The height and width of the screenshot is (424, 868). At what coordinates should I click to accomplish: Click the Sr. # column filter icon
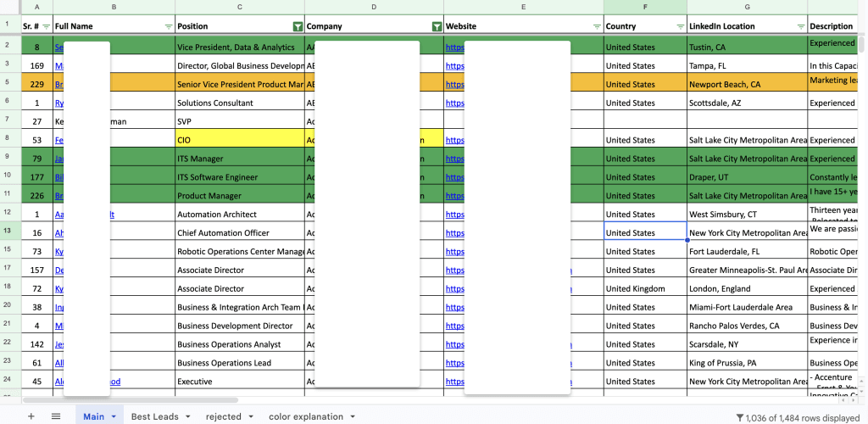pyautogui.click(x=47, y=26)
